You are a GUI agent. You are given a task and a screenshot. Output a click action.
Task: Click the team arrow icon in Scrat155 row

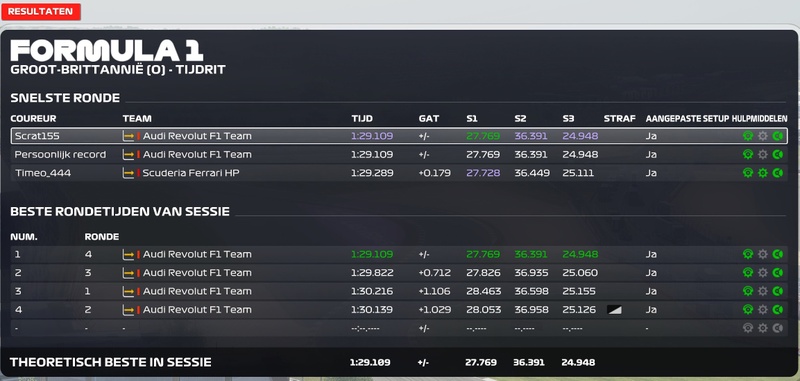pyautogui.click(x=128, y=136)
